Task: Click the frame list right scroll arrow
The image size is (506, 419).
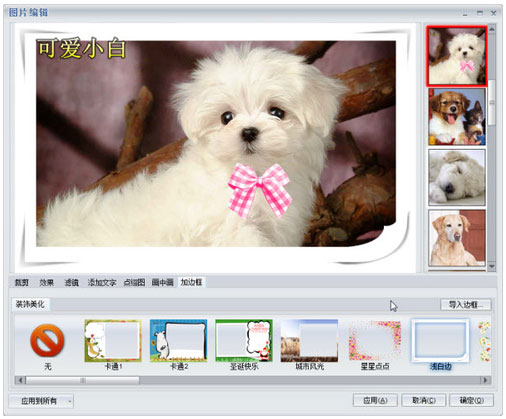Action: 485,380
